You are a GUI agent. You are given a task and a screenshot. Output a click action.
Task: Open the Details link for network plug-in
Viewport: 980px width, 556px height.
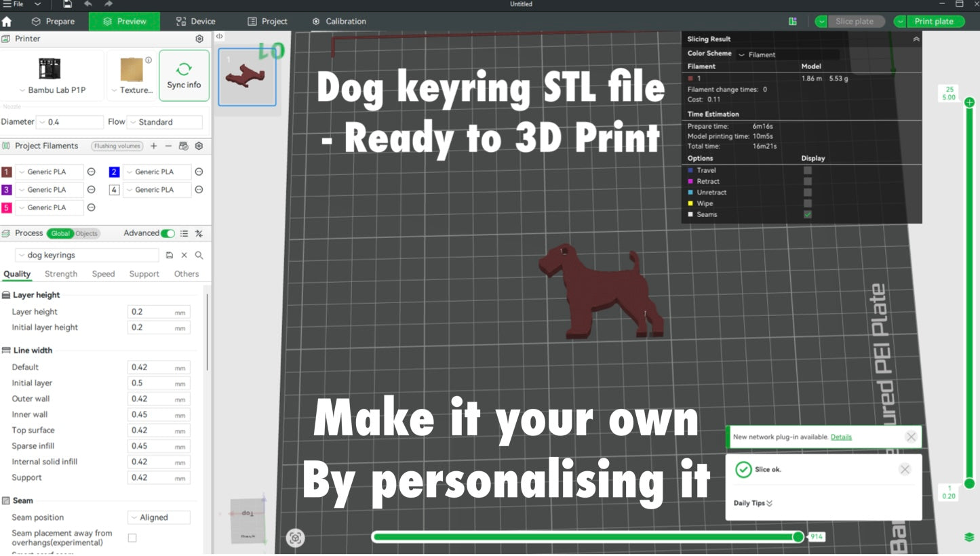(841, 437)
